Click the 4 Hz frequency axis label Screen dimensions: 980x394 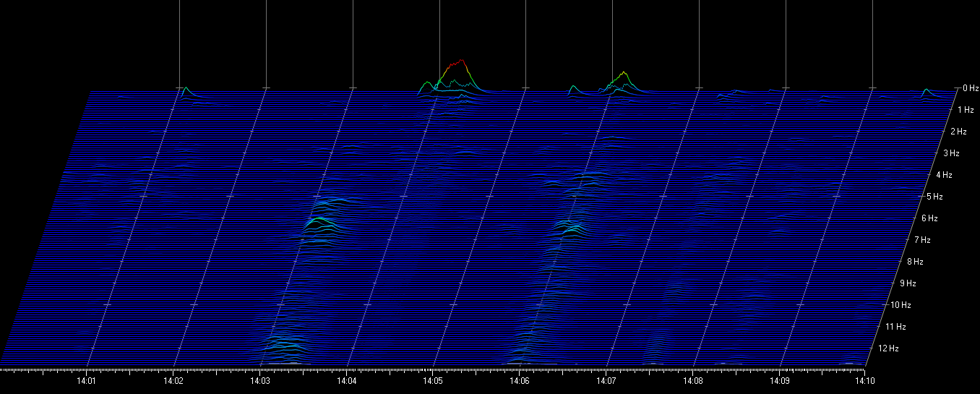coord(945,175)
